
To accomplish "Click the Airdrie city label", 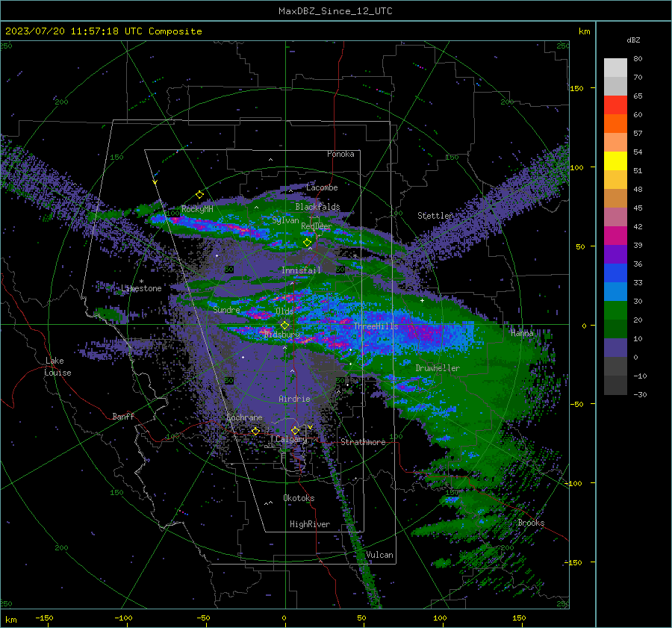I will point(294,399).
